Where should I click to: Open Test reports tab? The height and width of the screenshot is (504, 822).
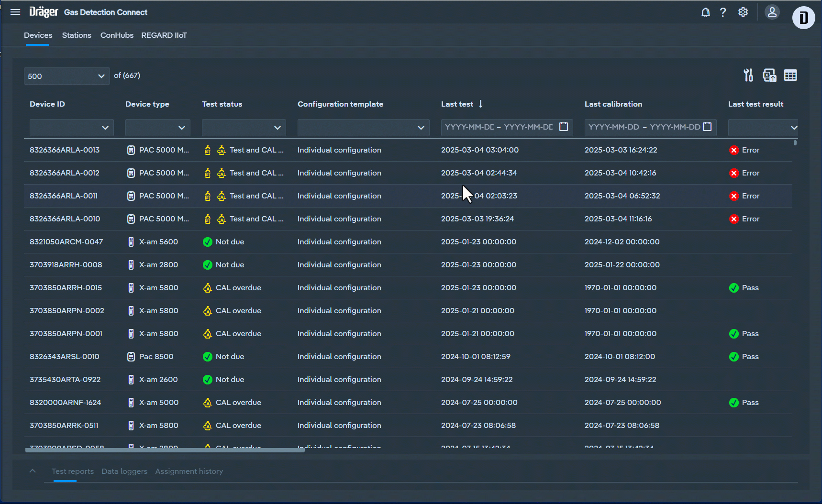(73, 471)
